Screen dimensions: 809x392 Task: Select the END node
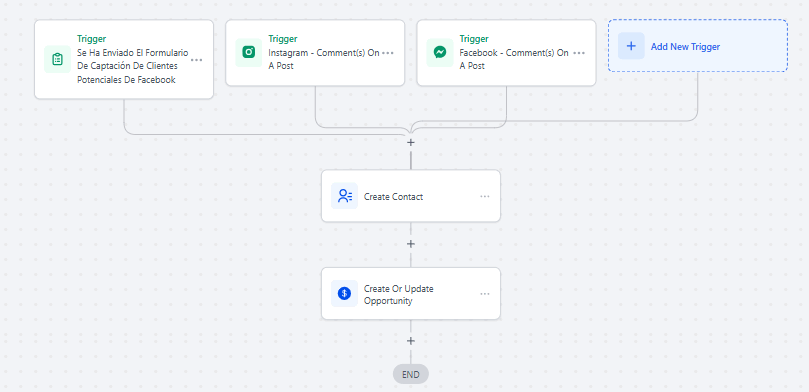click(x=411, y=374)
